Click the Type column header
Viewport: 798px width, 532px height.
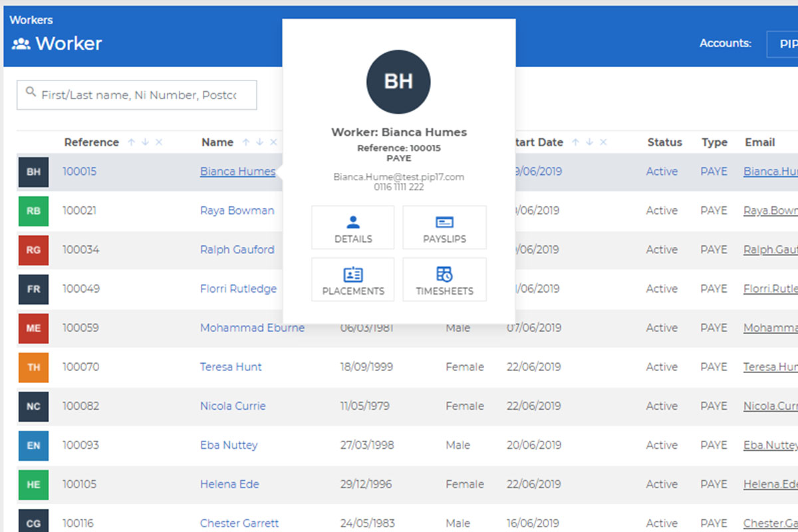pos(714,142)
